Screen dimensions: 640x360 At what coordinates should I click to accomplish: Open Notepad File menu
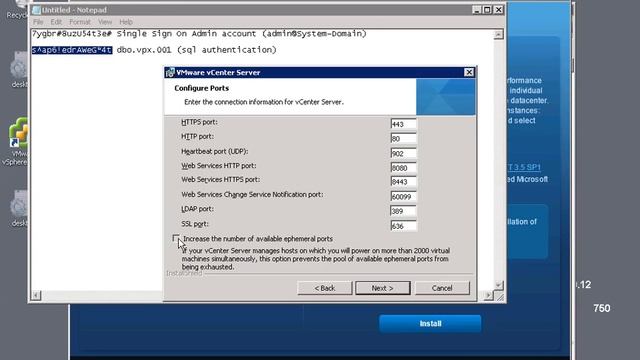click(38, 22)
